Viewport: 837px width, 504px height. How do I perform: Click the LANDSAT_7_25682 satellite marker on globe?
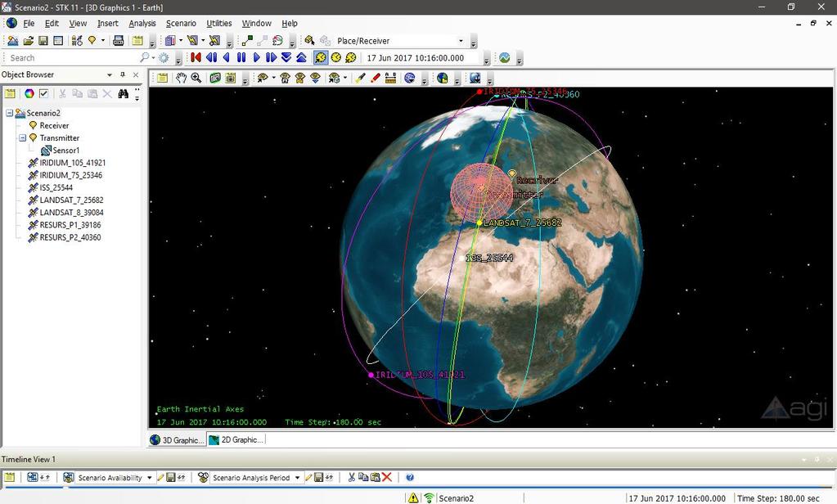click(479, 223)
